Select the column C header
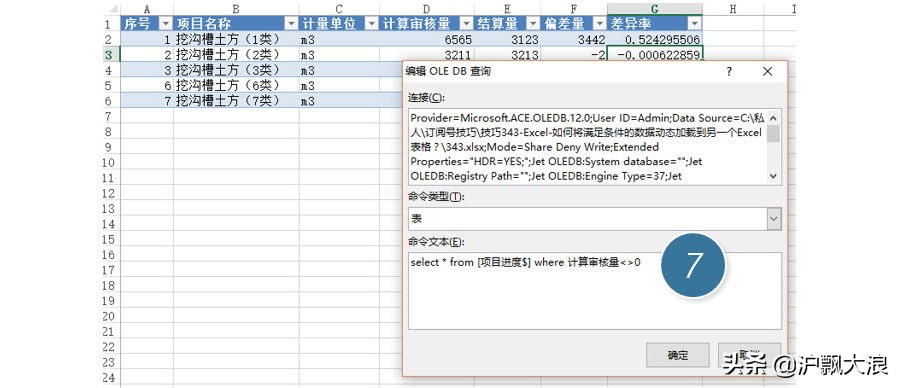900x388 pixels. 339,8
